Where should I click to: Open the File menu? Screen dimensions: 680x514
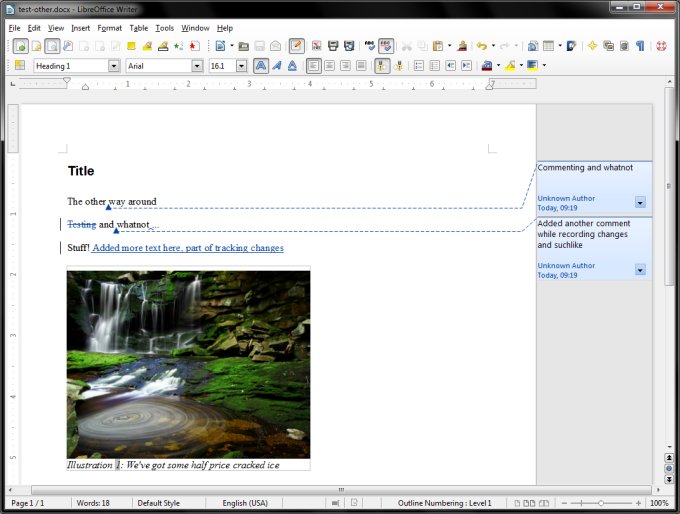(14, 28)
